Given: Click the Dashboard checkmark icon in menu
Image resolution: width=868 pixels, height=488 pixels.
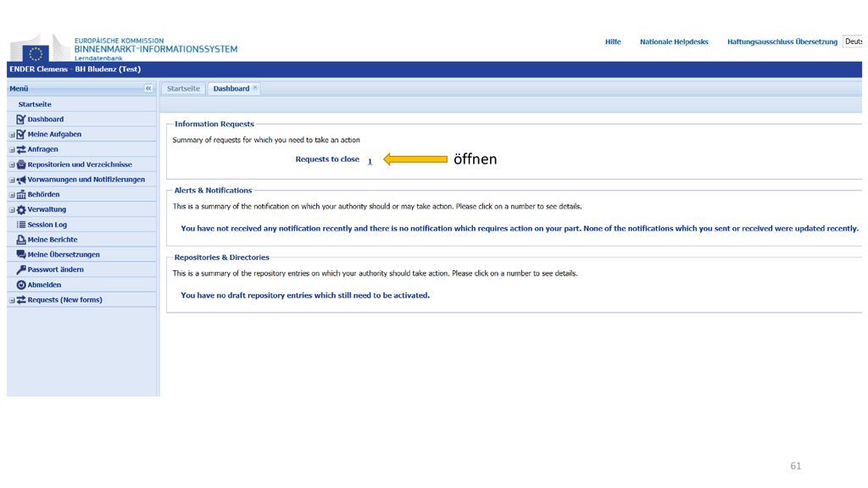Looking at the screenshot, I should tap(21, 119).
